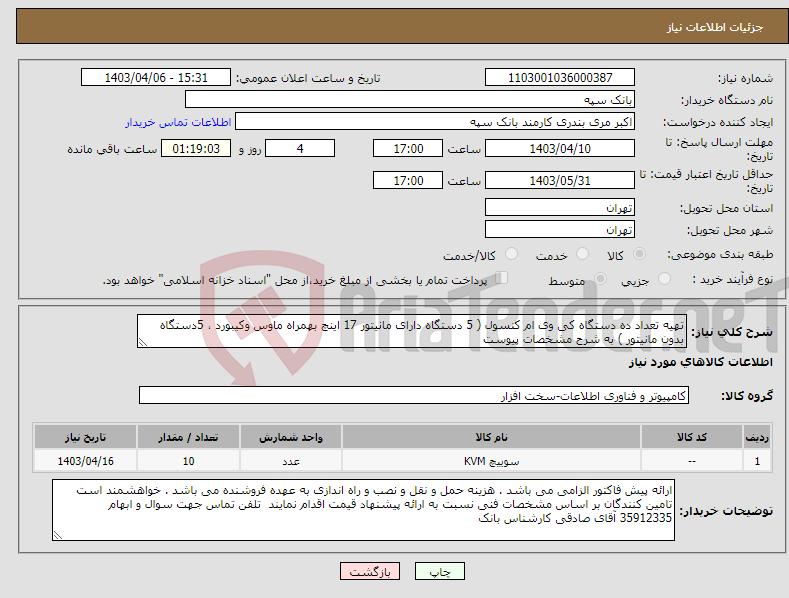Screen dimensions: 789x598
Task: Select the کالا radio button
Action: point(639,254)
